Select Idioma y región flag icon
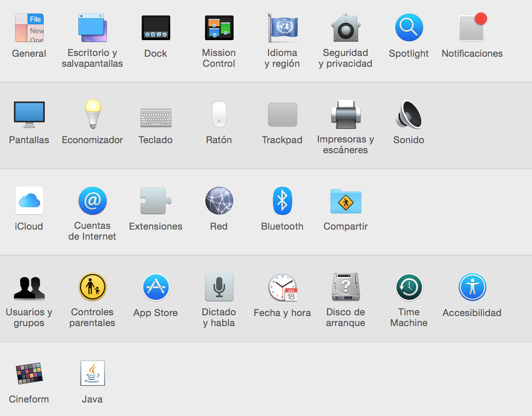The height and width of the screenshot is (416, 532). 283,28
